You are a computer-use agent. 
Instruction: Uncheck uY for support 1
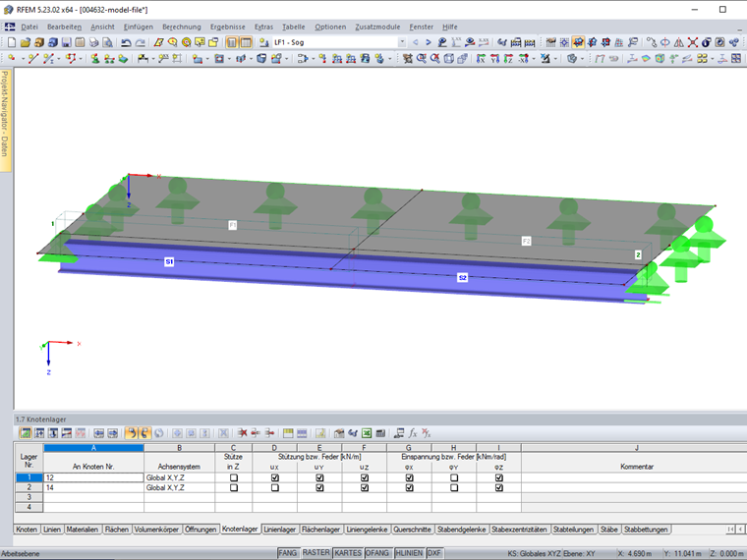(319, 477)
